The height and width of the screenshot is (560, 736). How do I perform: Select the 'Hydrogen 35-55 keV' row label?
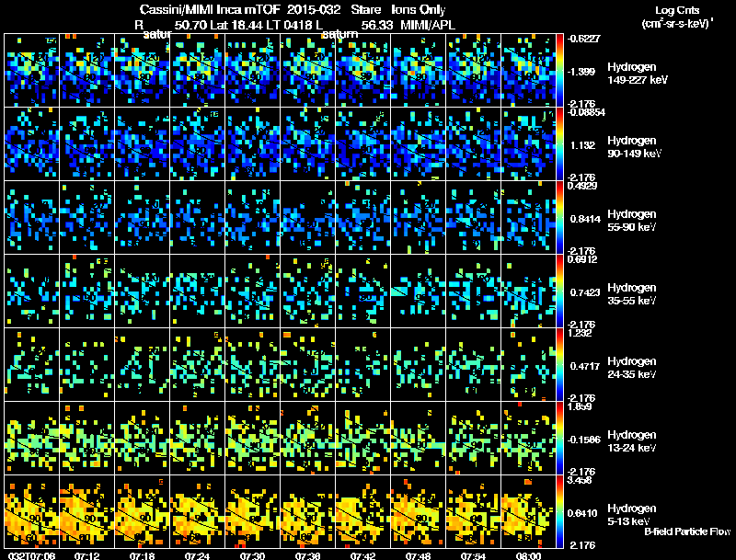[632, 294]
